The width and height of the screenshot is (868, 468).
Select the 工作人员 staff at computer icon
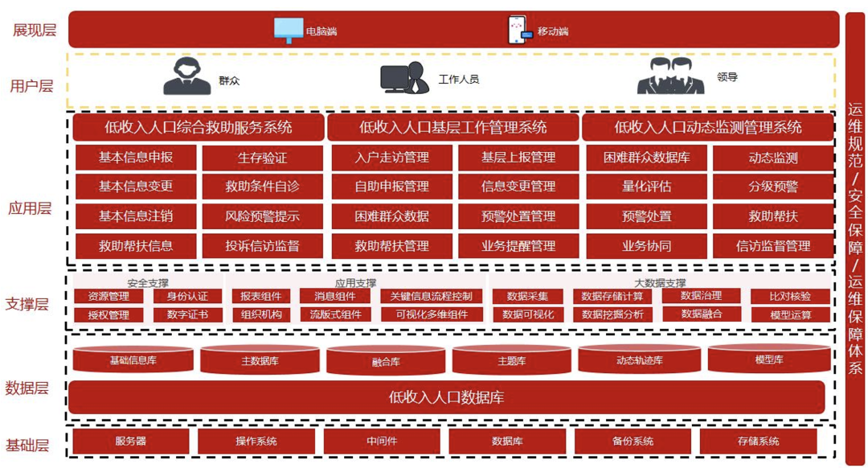pos(404,78)
